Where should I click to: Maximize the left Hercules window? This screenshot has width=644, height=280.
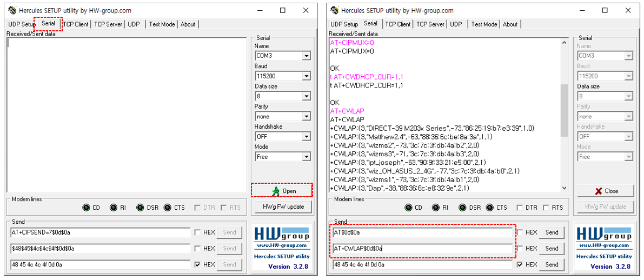[283, 10]
